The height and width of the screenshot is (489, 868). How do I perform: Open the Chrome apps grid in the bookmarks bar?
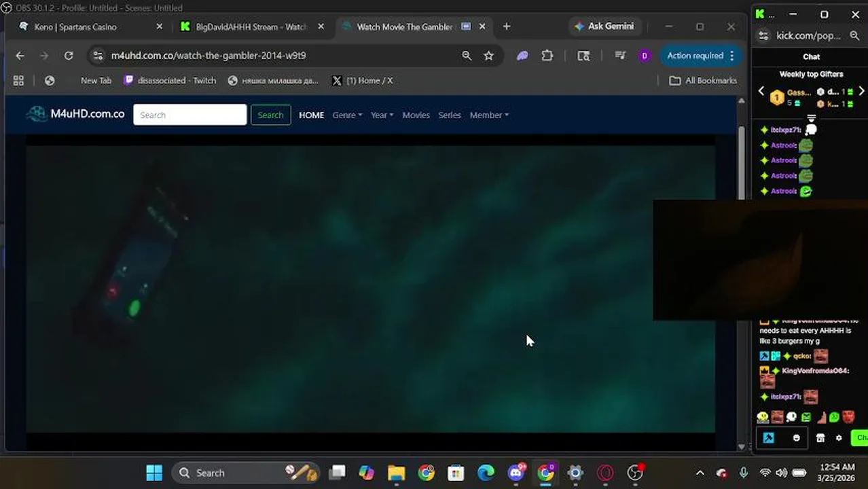[x=18, y=80]
